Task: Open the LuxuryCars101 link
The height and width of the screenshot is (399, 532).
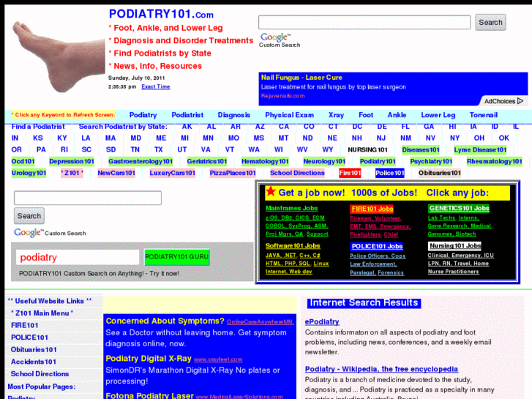Action: tap(173, 173)
